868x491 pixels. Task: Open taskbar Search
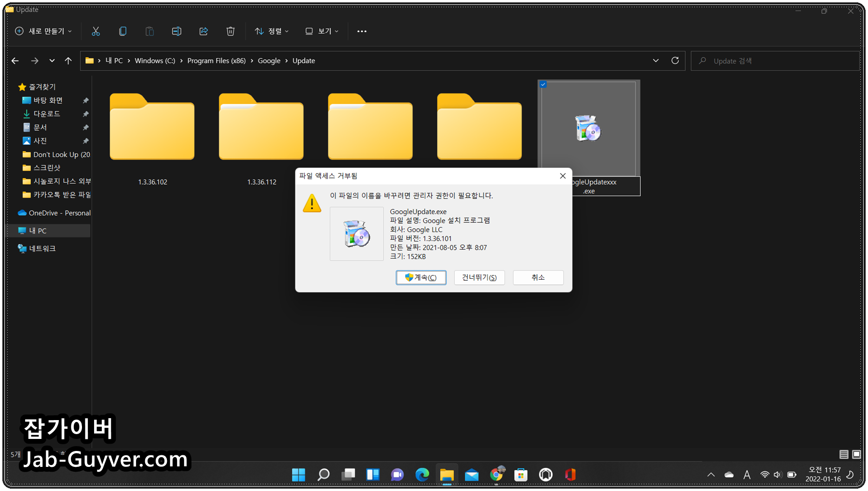coord(324,475)
